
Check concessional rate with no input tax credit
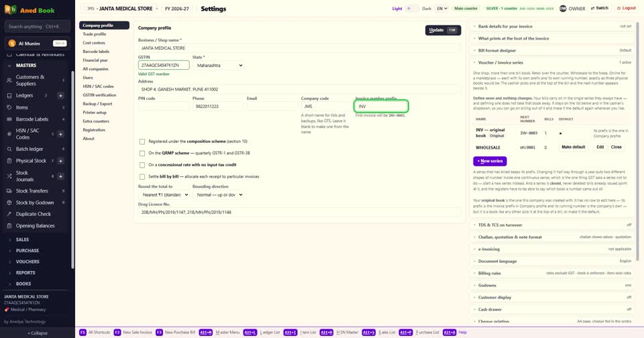[x=142, y=165]
